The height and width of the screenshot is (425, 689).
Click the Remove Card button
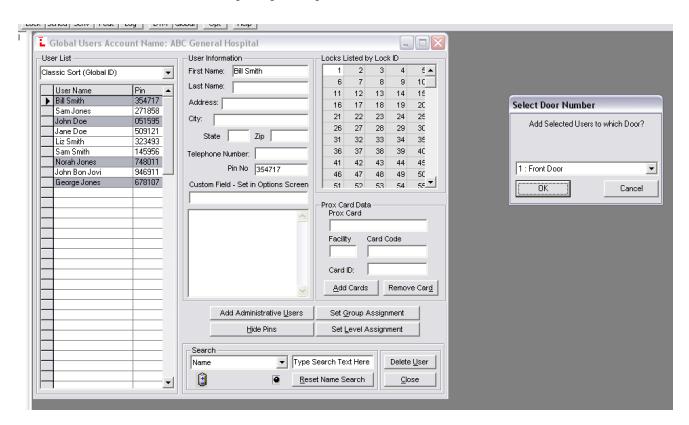[x=410, y=288]
